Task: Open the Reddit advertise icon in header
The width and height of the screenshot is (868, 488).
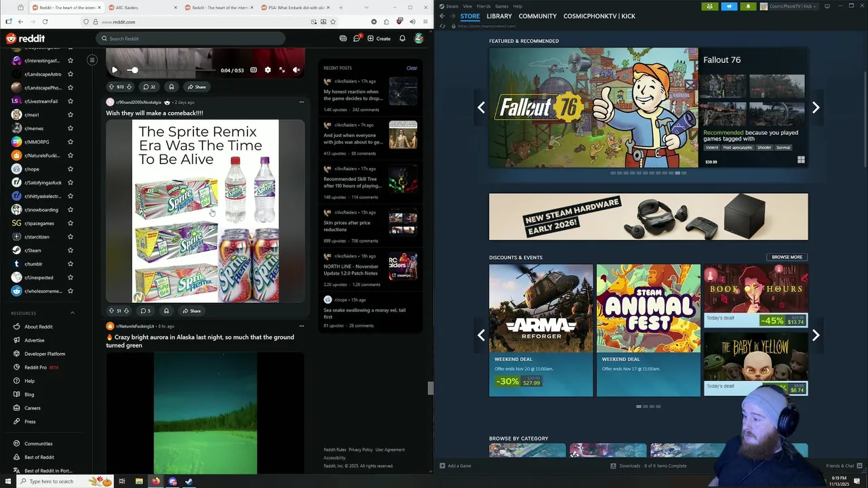Action: point(343,39)
